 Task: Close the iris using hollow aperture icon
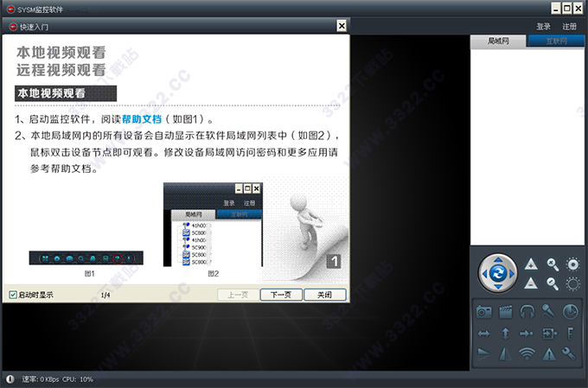coord(573,283)
